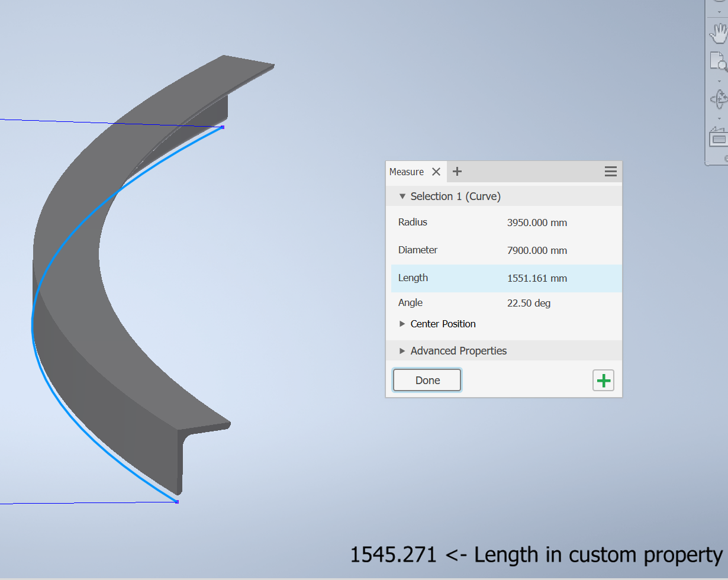Collapse the Selection 1 (Curve) section
This screenshot has width=728, height=580.
[x=402, y=196]
